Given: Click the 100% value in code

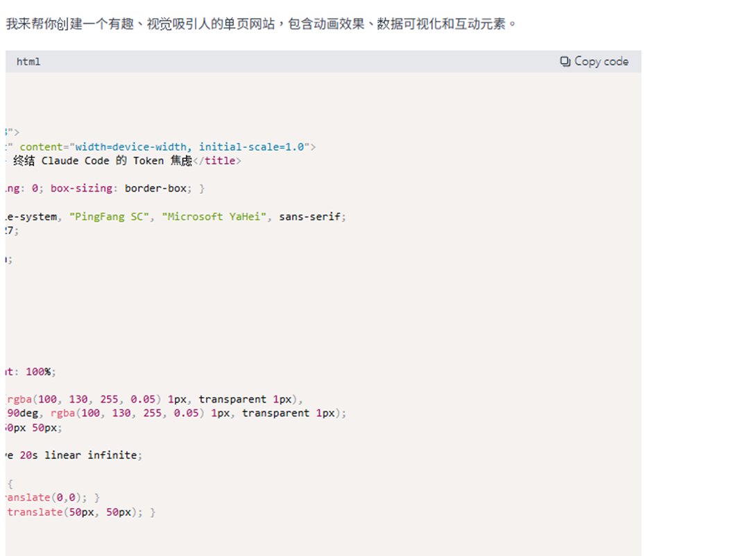Looking at the screenshot, I should (x=38, y=371).
